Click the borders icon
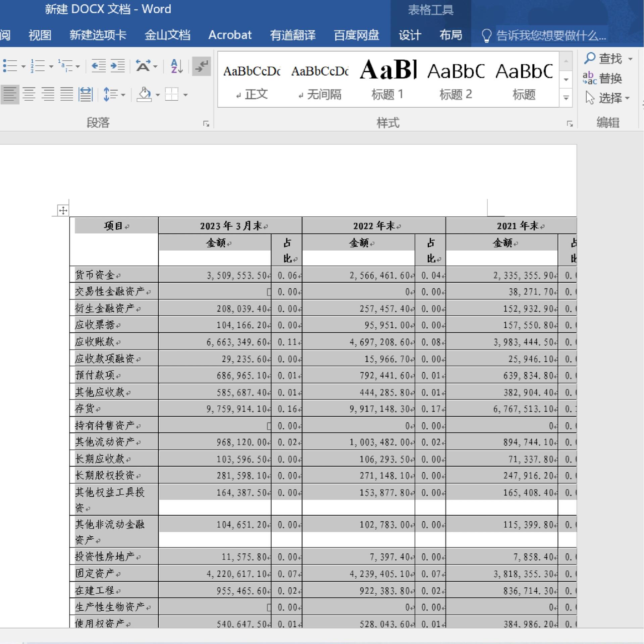 (x=172, y=95)
